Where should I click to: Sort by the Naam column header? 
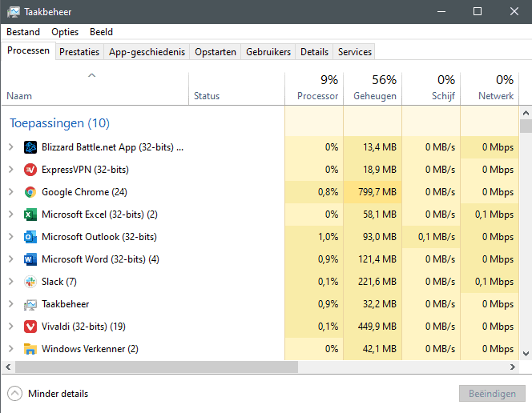95,89
